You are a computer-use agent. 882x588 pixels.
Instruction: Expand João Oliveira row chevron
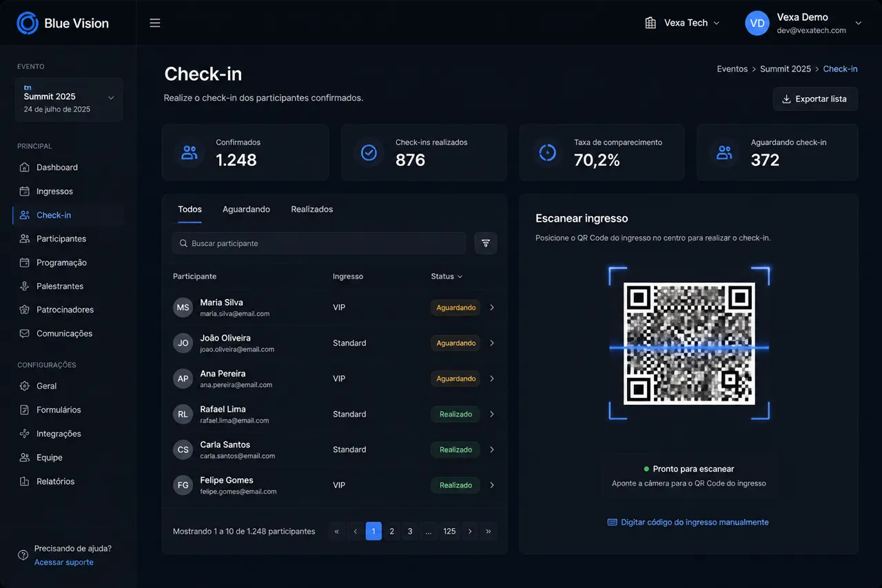point(492,343)
